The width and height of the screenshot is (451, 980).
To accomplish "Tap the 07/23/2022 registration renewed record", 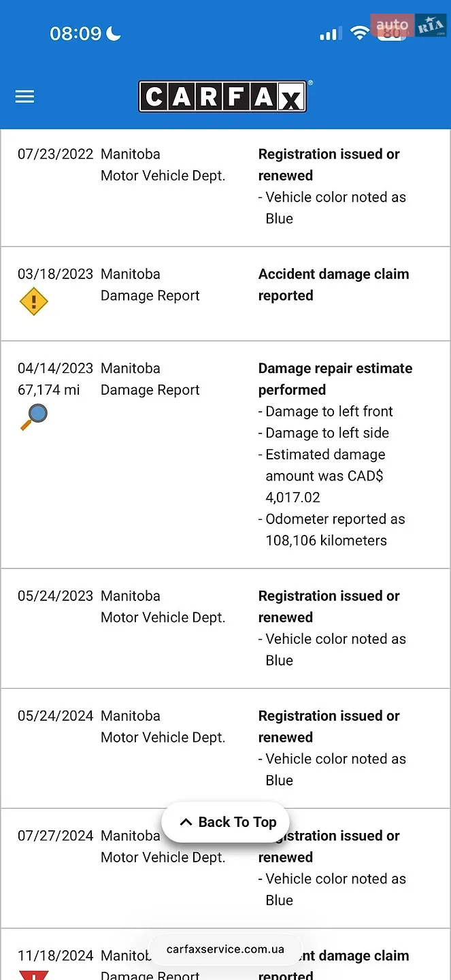I will coord(225,187).
